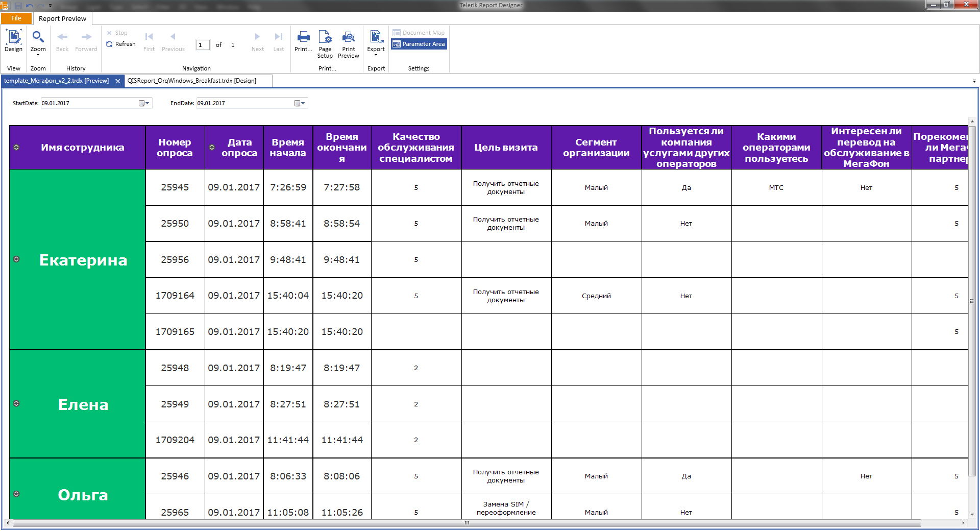980x531 pixels.
Task: Collapse the Елена employee group
Action: point(16,403)
